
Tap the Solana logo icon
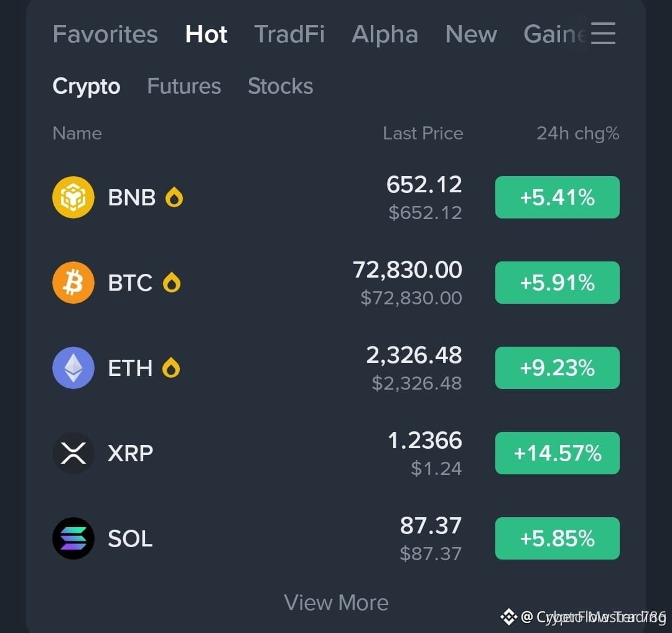coord(73,538)
